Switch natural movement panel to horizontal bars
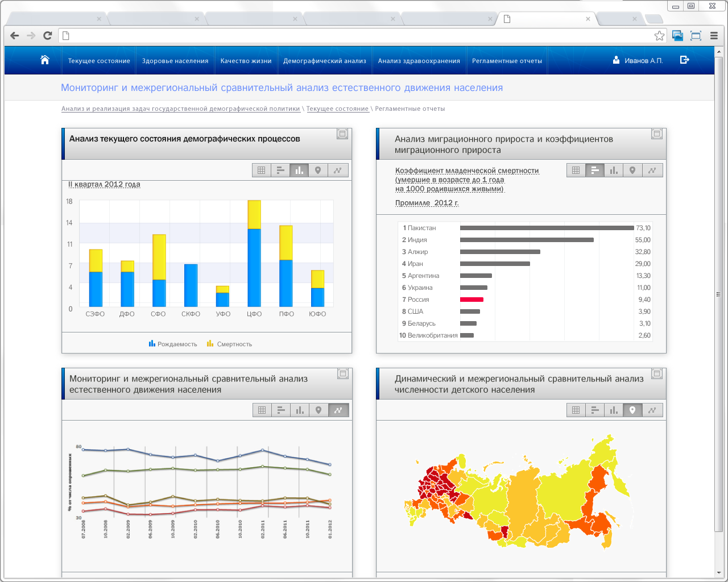This screenshot has height=582, width=728. click(281, 410)
